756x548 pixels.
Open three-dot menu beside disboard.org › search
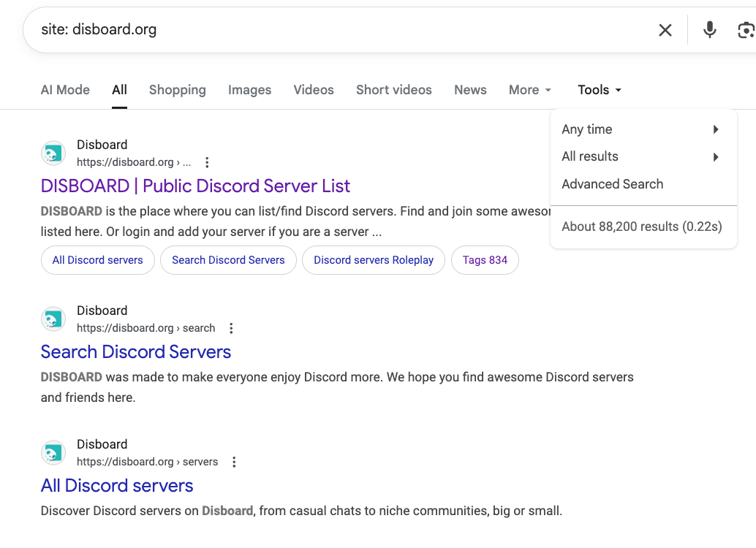tap(231, 328)
